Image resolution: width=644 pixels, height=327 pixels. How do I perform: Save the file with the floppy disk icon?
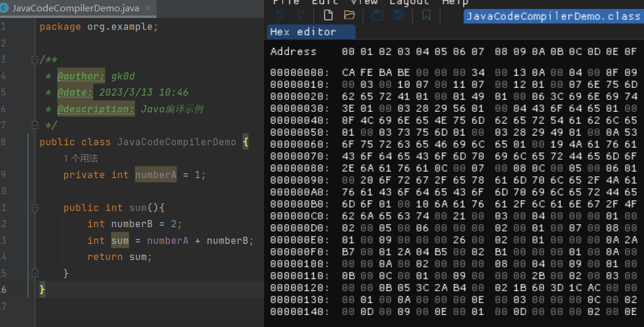378,15
